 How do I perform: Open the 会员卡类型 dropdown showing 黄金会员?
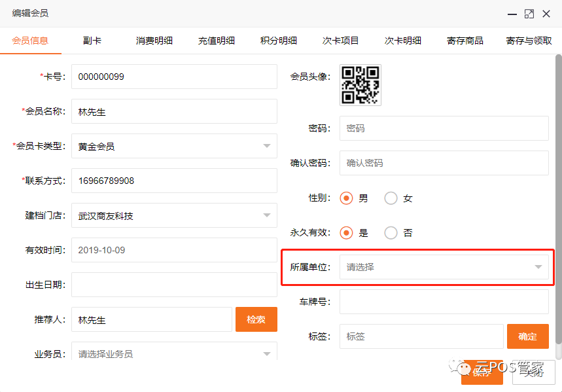click(x=174, y=146)
